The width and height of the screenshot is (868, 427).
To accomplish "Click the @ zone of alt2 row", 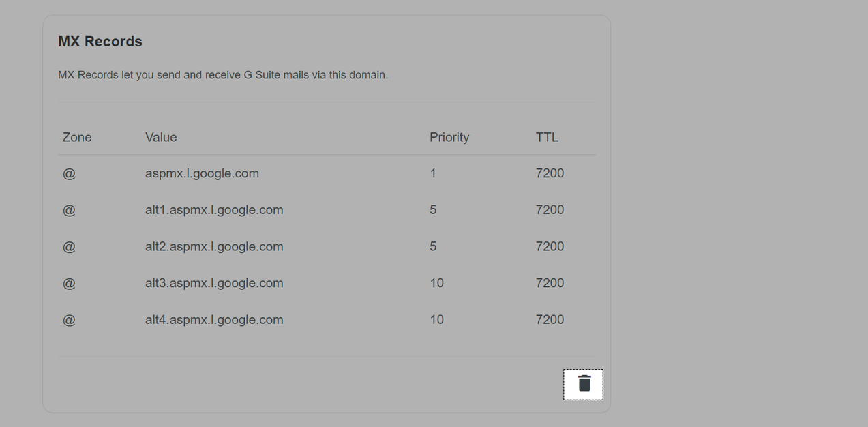I will click(x=69, y=247).
